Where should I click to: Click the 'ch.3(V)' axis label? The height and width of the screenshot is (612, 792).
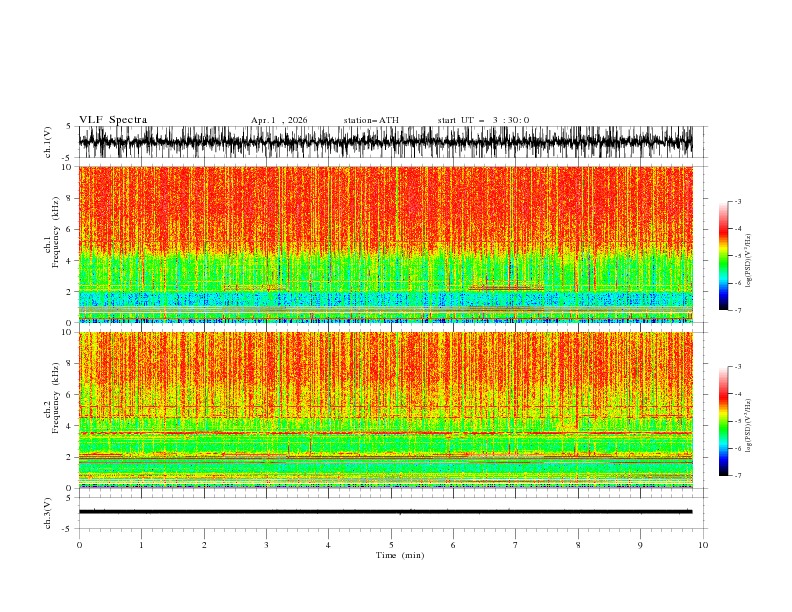point(48,513)
